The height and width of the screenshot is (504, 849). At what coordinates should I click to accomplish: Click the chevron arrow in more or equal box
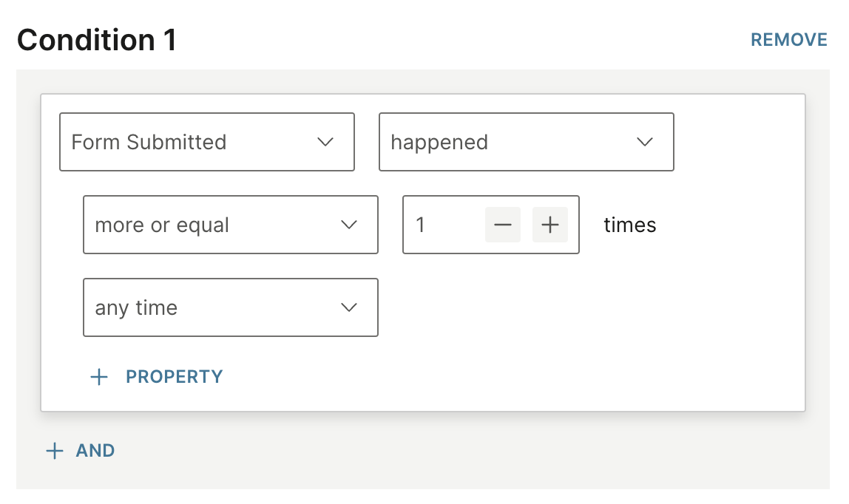[x=349, y=225]
